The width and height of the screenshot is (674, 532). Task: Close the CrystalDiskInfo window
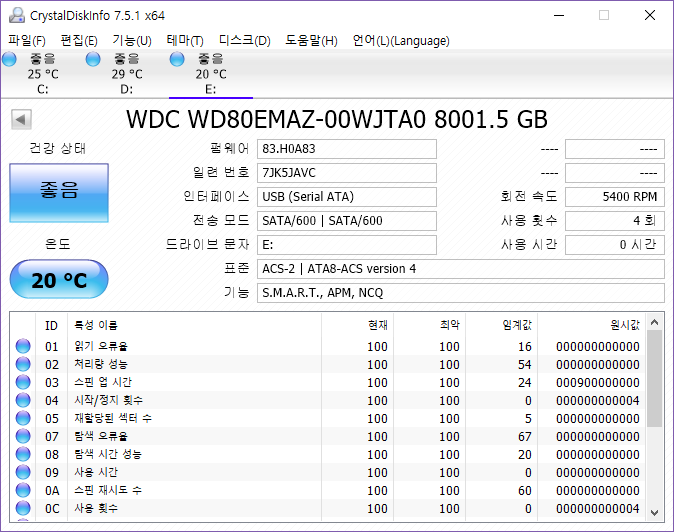coord(650,15)
